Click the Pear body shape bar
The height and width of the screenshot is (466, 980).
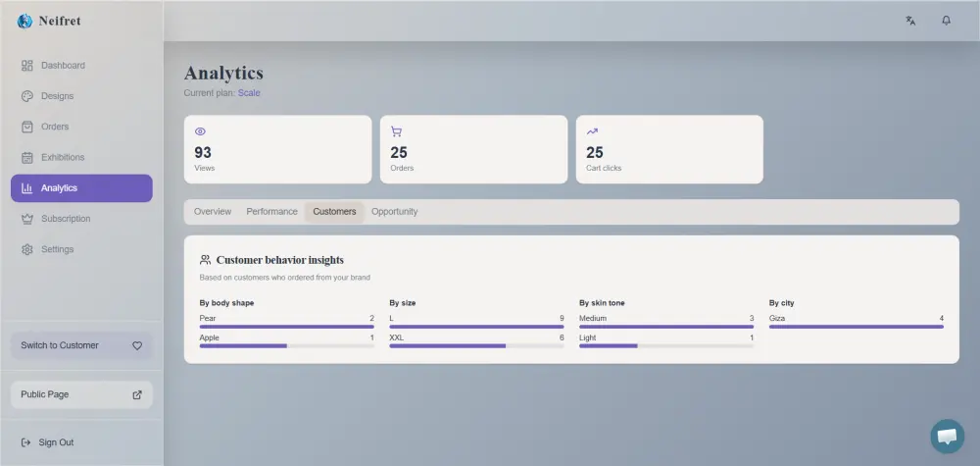(x=287, y=327)
